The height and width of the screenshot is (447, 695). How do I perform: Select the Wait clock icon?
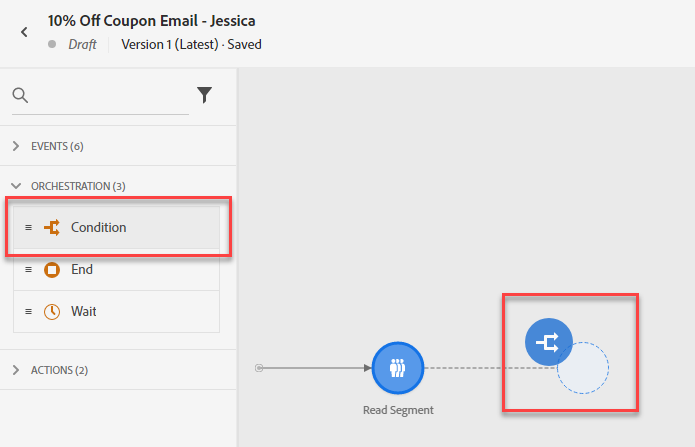(x=52, y=312)
